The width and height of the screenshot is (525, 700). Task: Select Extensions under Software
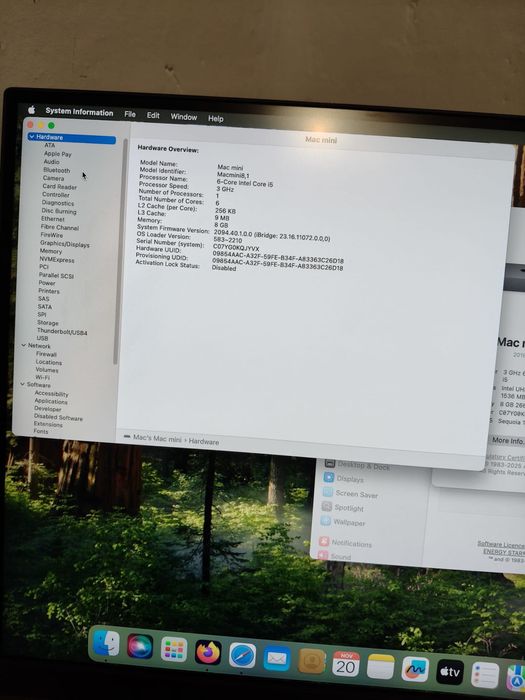coord(48,425)
